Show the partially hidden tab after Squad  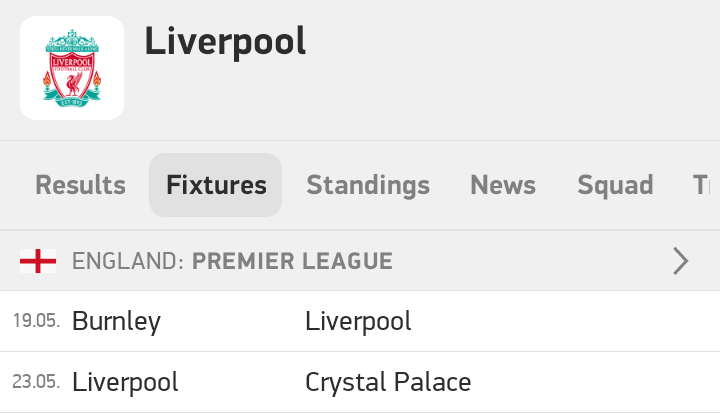[x=702, y=185]
